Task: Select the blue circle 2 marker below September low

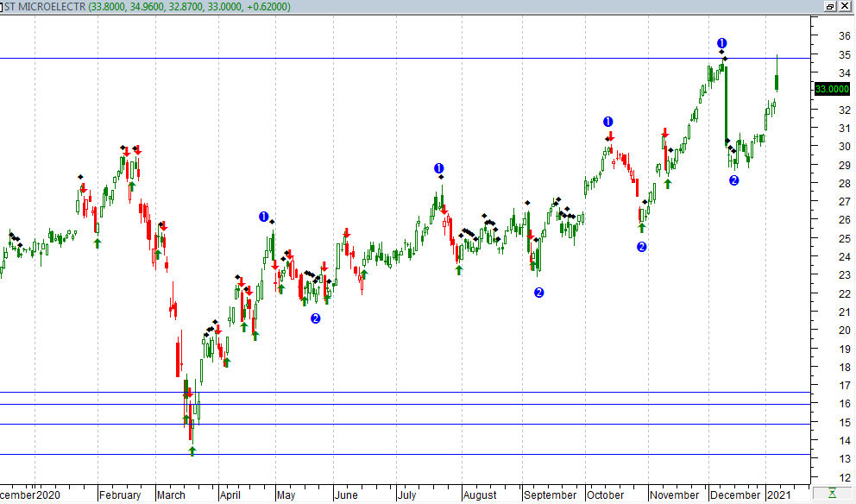Action: (x=538, y=293)
